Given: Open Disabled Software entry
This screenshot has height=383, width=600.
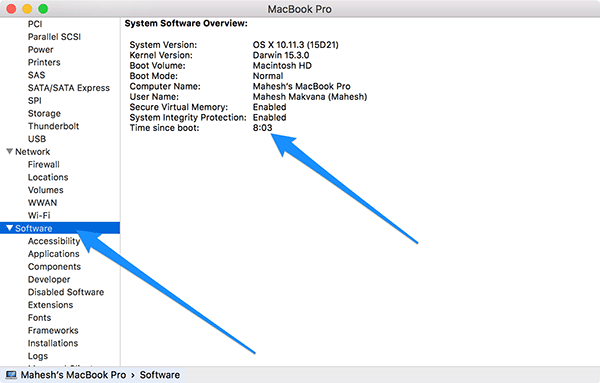Looking at the screenshot, I should pyautogui.click(x=66, y=292).
